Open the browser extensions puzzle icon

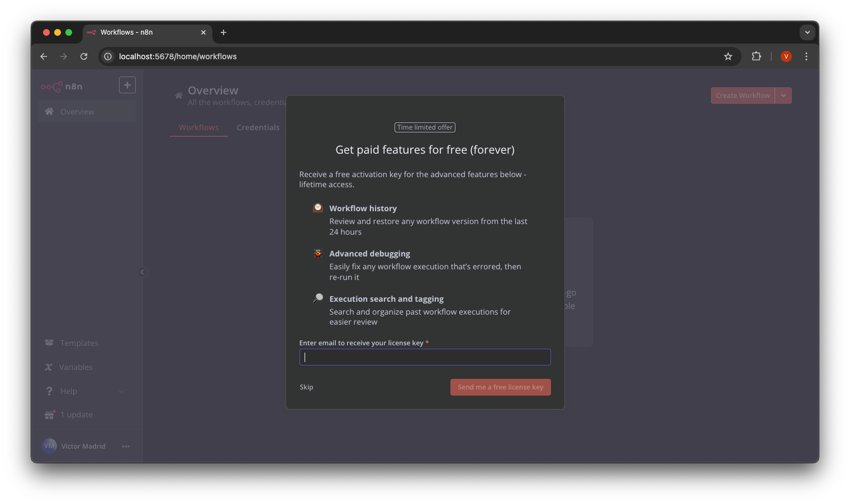point(757,56)
